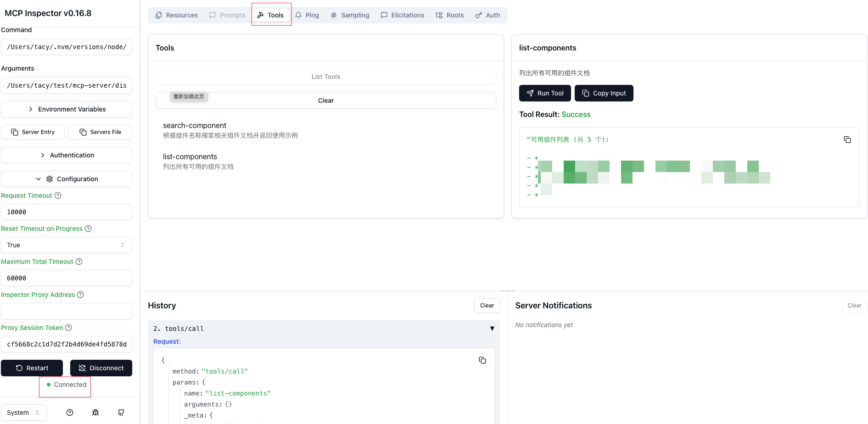Click the list-components panel heading
The width and height of the screenshot is (868, 424).
(x=547, y=48)
